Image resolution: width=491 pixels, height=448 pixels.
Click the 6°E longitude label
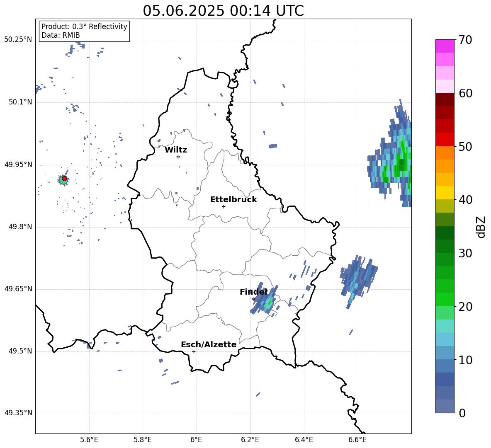[x=196, y=440]
